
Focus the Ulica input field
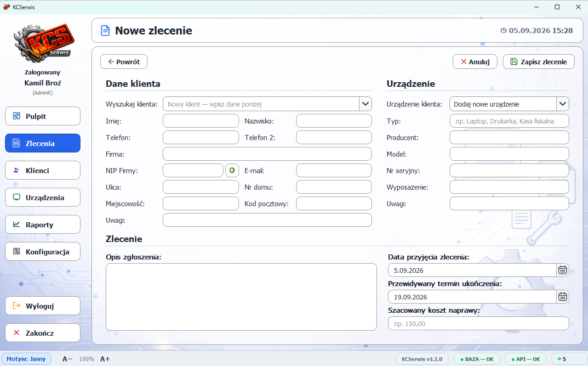coord(201,187)
